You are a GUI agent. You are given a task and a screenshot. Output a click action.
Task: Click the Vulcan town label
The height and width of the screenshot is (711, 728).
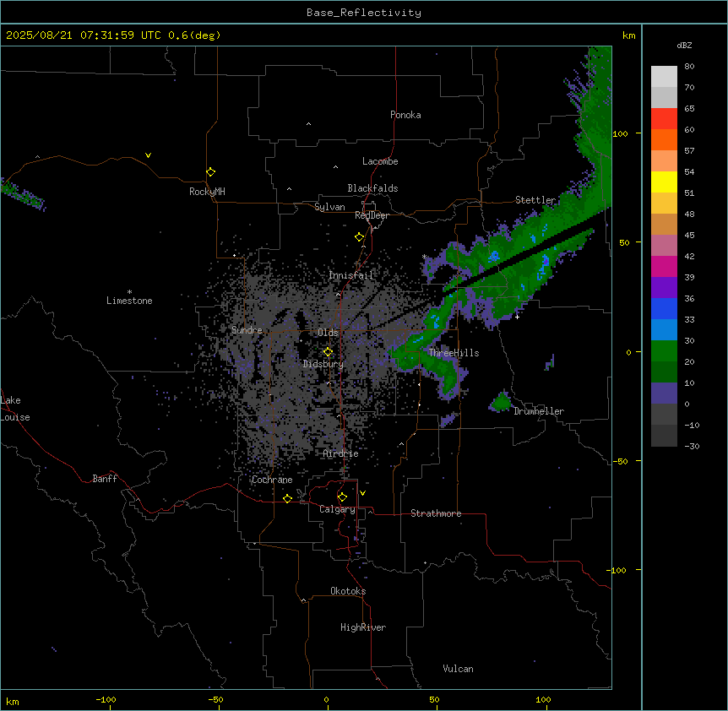pyautogui.click(x=459, y=669)
